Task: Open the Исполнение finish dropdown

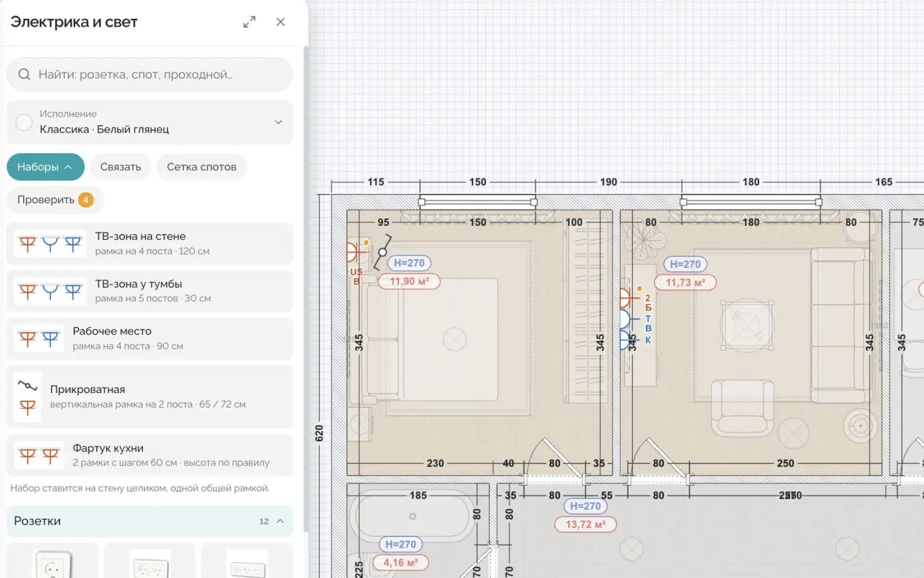Action: click(150, 122)
